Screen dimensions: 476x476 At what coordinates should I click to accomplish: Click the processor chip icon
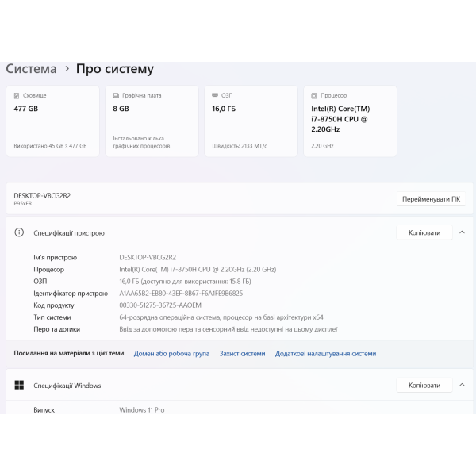314,96
